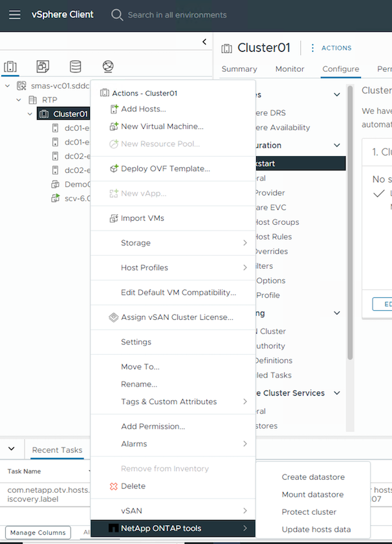Open the cluster ACTIONS dropdown
The height and width of the screenshot is (544, 392).
coord(331,48)
